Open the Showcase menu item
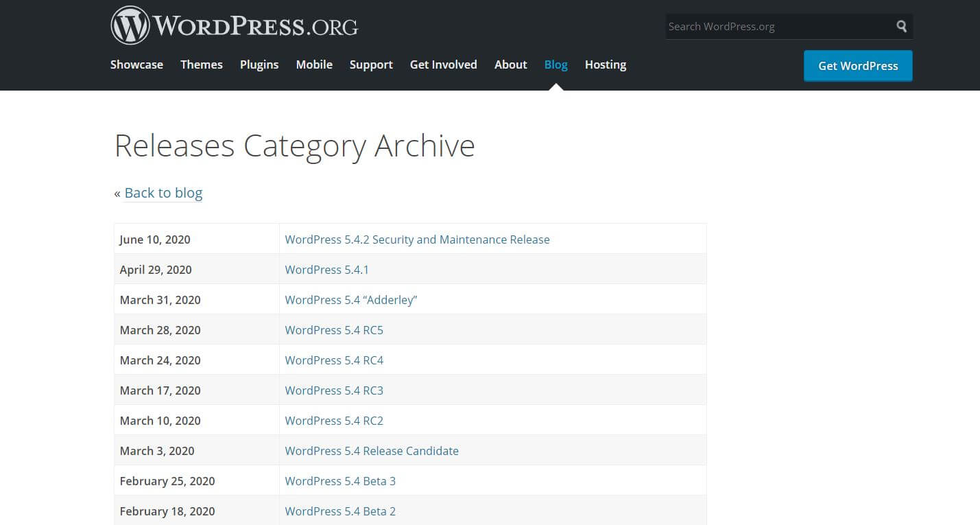 pos(136,65)
